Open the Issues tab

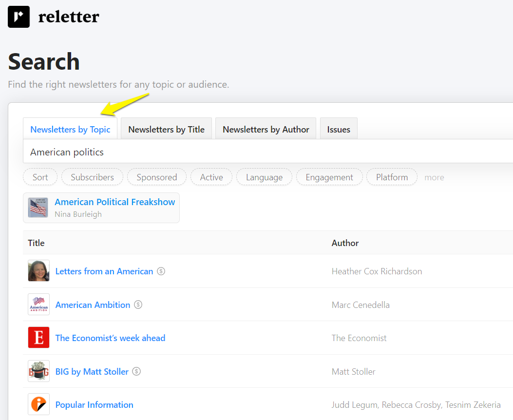pyautogui.click(x=339, y=129)
